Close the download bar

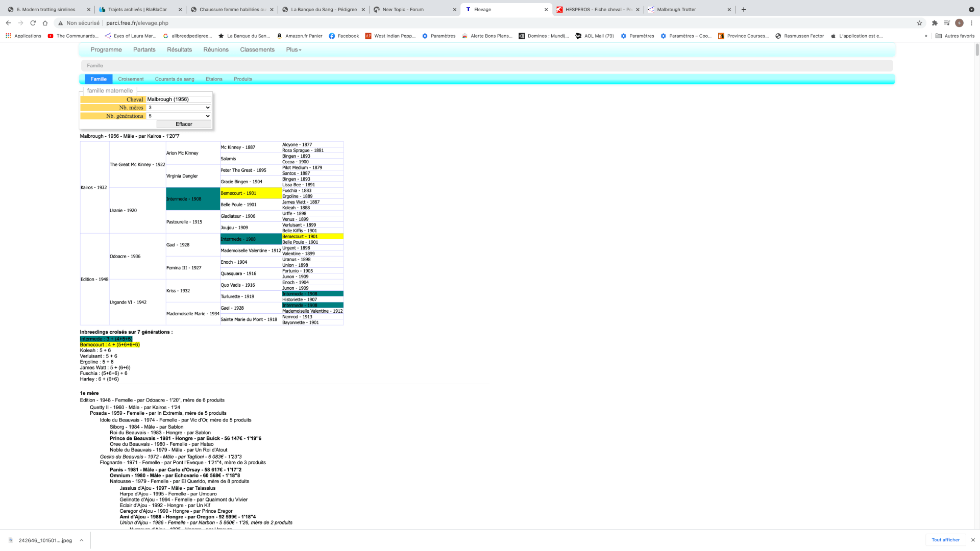(x=973, y=540)
